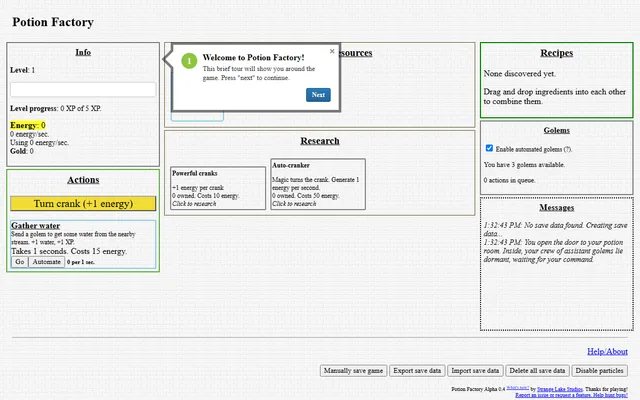Open Strange Lake Studios link
The height and width of the screenshot is (400, 640).
coord(560,389)
